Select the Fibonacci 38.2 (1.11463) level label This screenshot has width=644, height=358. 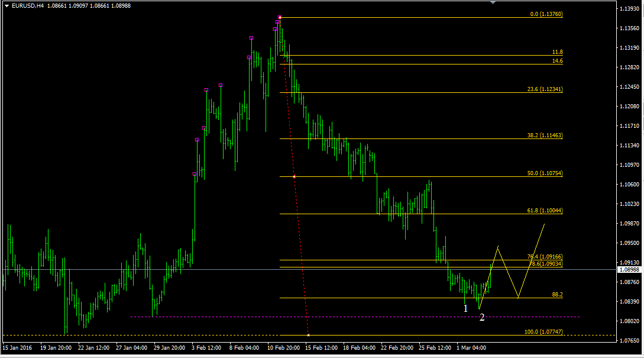tap(545, 136)
